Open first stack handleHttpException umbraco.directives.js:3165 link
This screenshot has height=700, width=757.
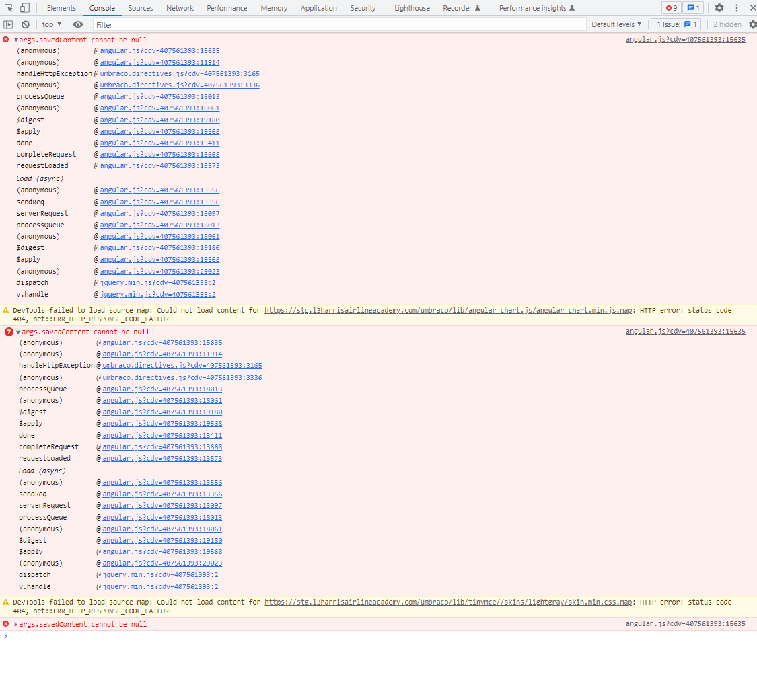click(x=180, y=74)
